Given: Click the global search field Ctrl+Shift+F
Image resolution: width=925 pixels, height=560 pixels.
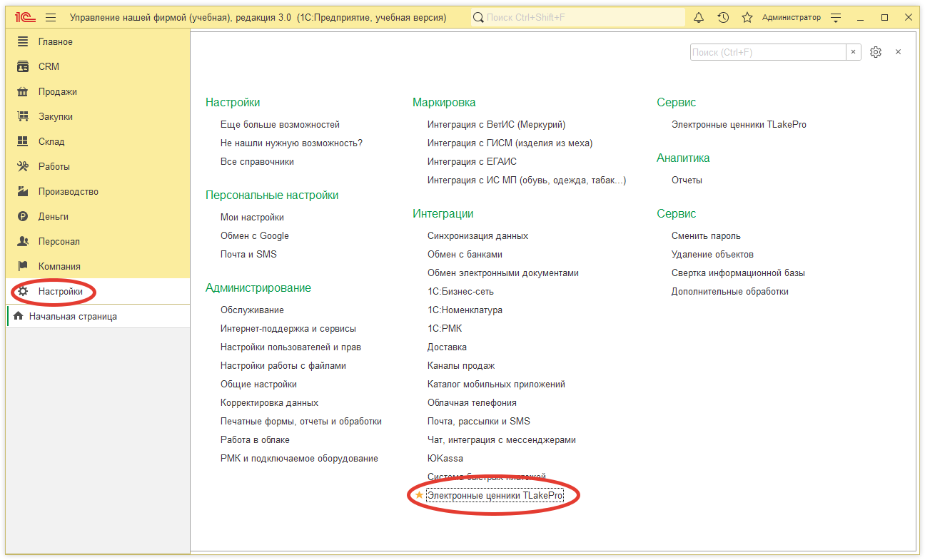Looking at the screenshot, I should coord(582,17).
